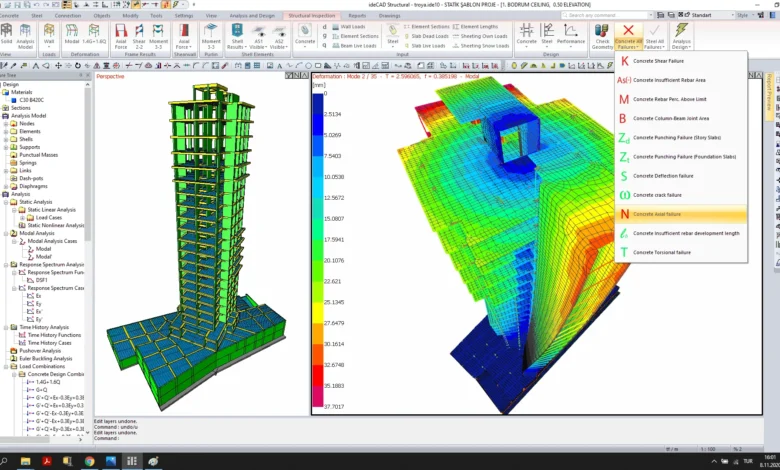Select Concrete Punching Failure (Foundation Slabs)
The image size is (780, 470).
(x=681, y=157)
